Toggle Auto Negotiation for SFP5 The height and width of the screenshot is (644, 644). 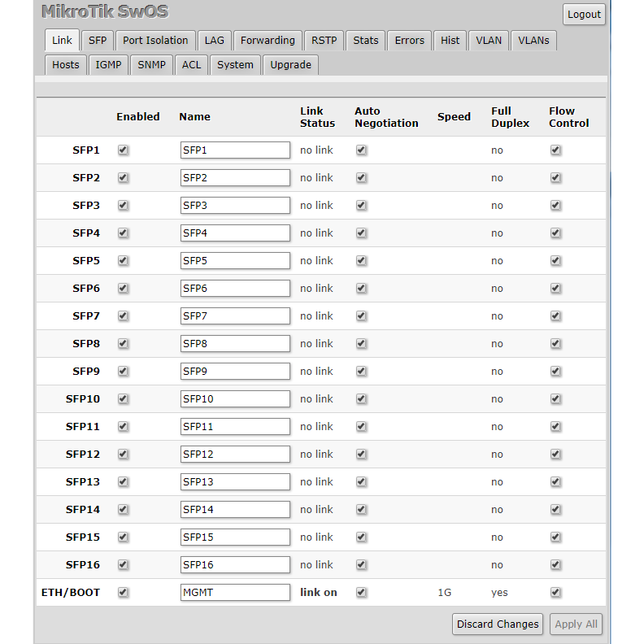click(x=361, y=261)
